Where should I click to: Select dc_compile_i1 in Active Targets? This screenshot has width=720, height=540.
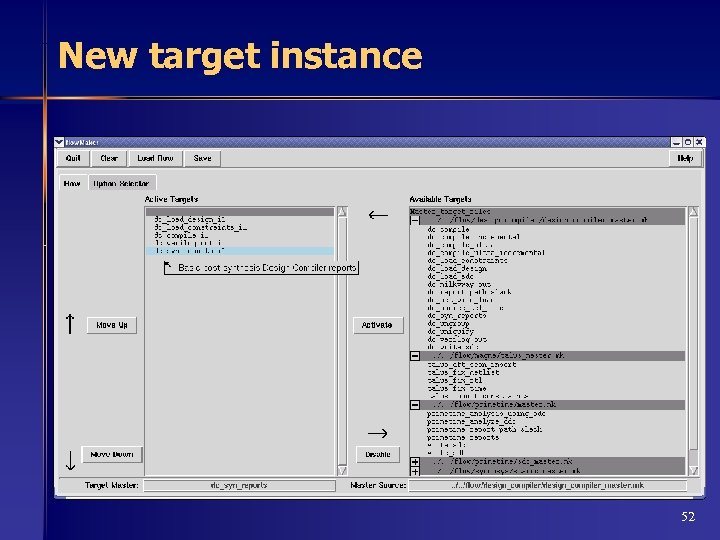240,235
